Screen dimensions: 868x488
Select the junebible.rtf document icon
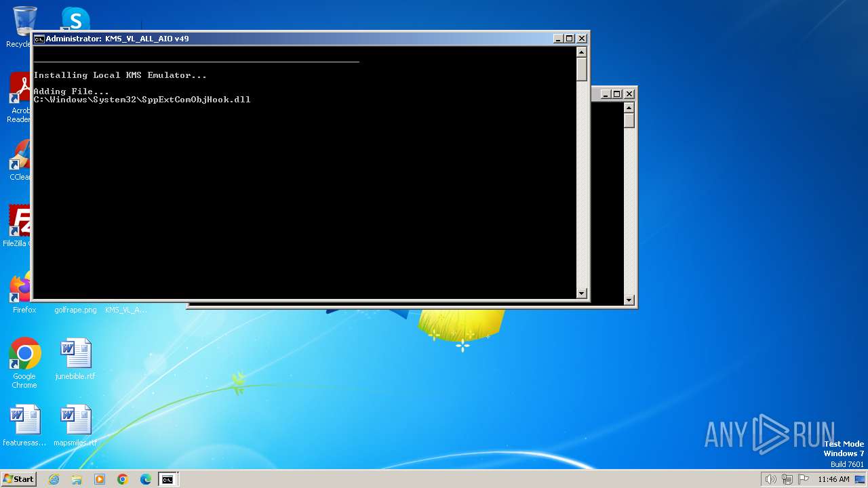point(75,359)
